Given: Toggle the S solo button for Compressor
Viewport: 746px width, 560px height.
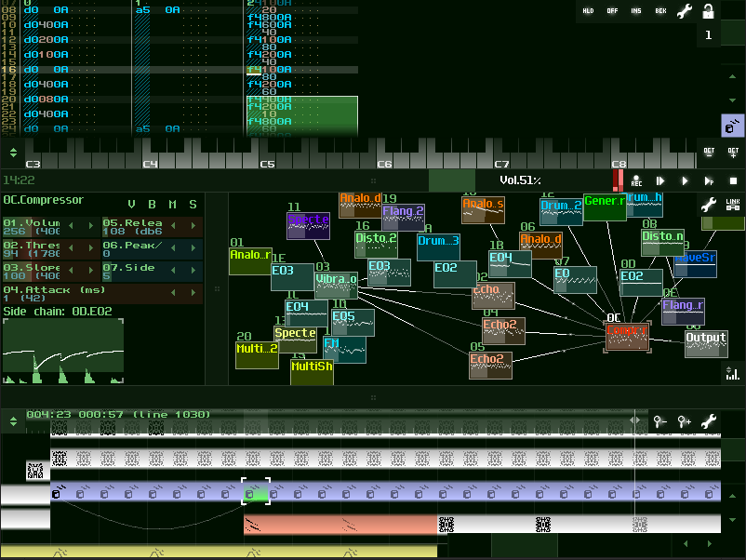Looking at the screenshot, I should pos(193,204).
